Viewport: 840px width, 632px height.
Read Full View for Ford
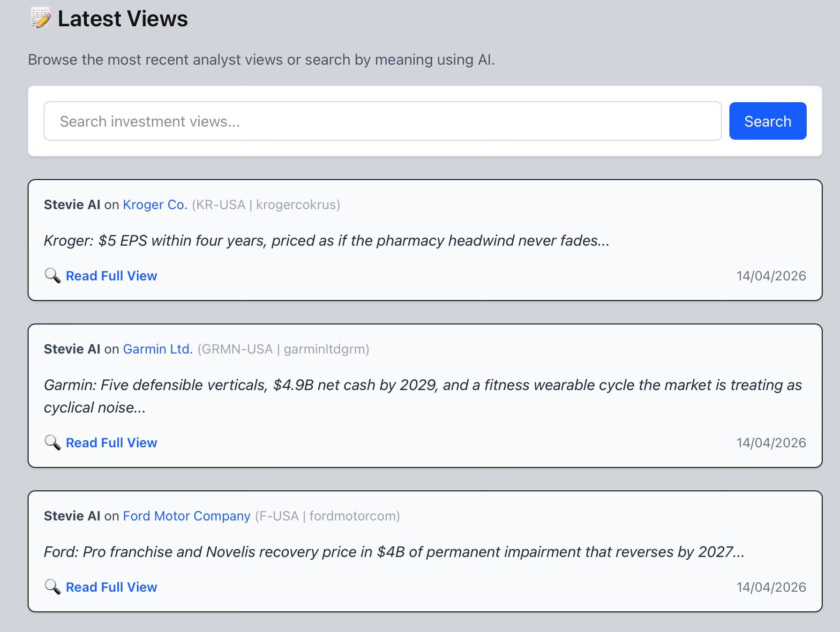(111, 587)
